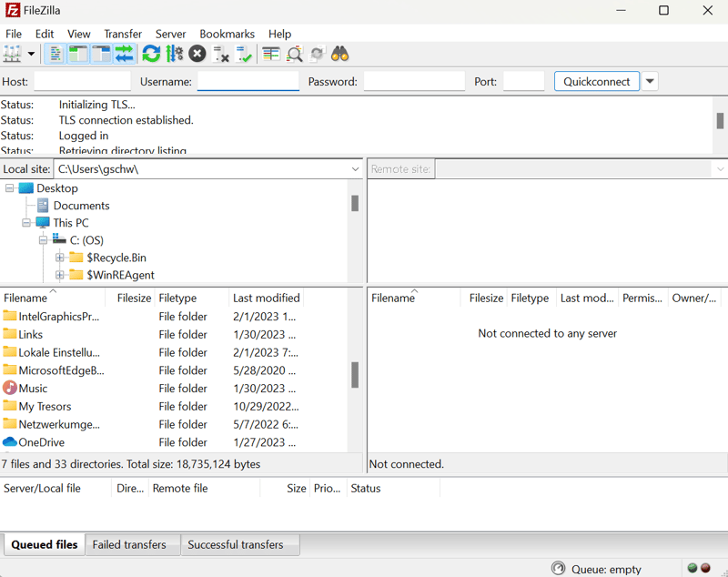Image resolution: width=728 pixels, height=577 pixels.
Task: Select the Lokale Einstellu... folder row
Action: point(151,352)
